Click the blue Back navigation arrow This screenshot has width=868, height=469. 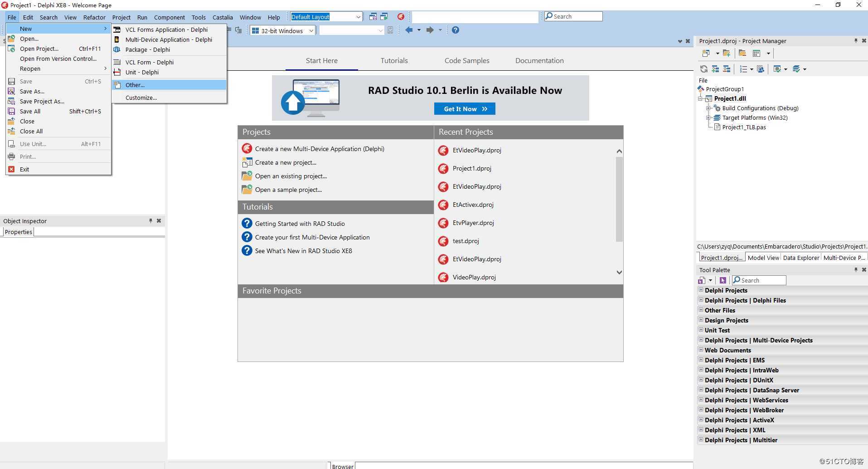[x=409, y=30]
